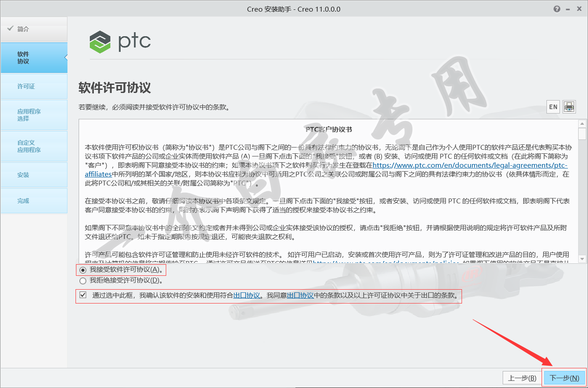588x388 pixels.
Task: Click the 软件许可协议 page title
Action: pos(115,87)
